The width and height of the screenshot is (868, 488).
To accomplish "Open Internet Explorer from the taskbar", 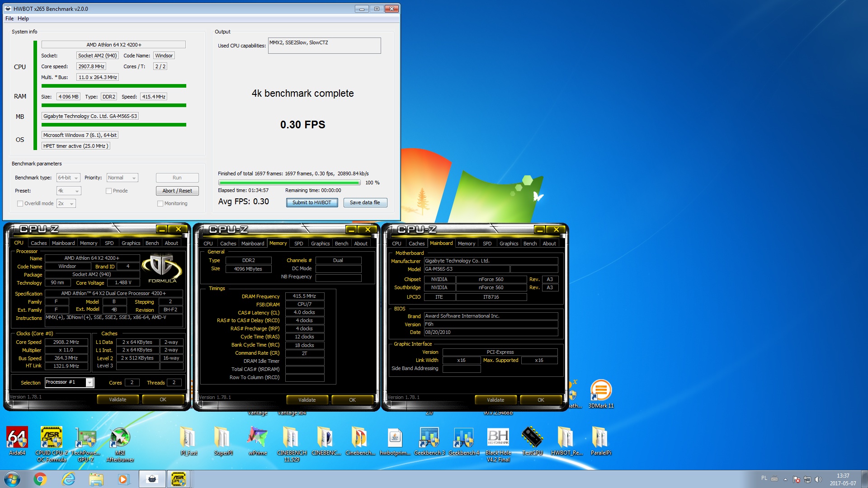I will tap(68, 479).
